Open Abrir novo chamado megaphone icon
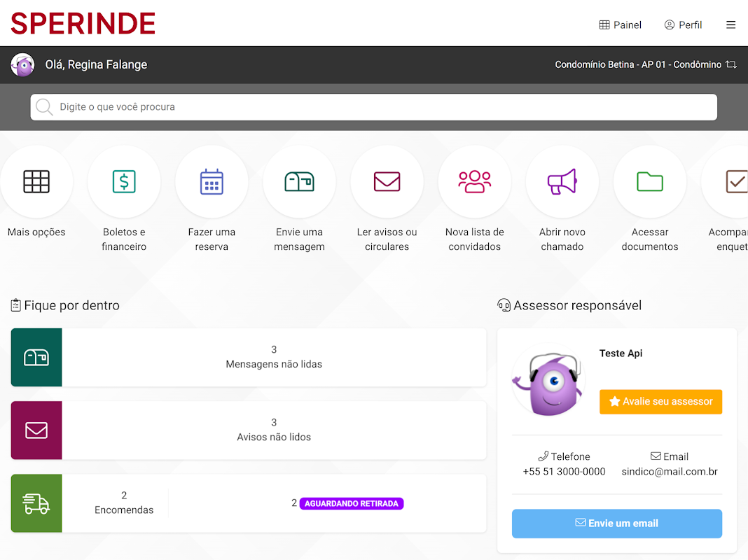The image size is (748, 560). (562, 181)
